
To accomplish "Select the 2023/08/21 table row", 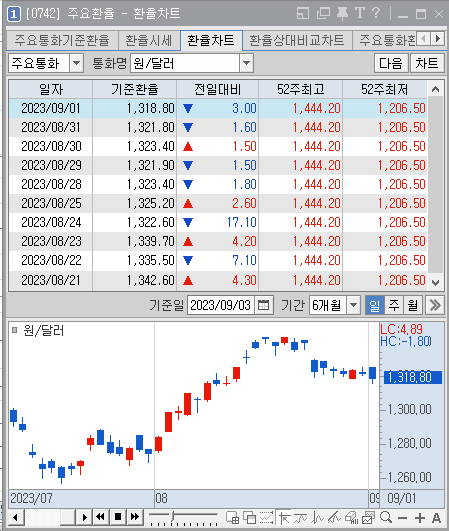I will (218, 280).
